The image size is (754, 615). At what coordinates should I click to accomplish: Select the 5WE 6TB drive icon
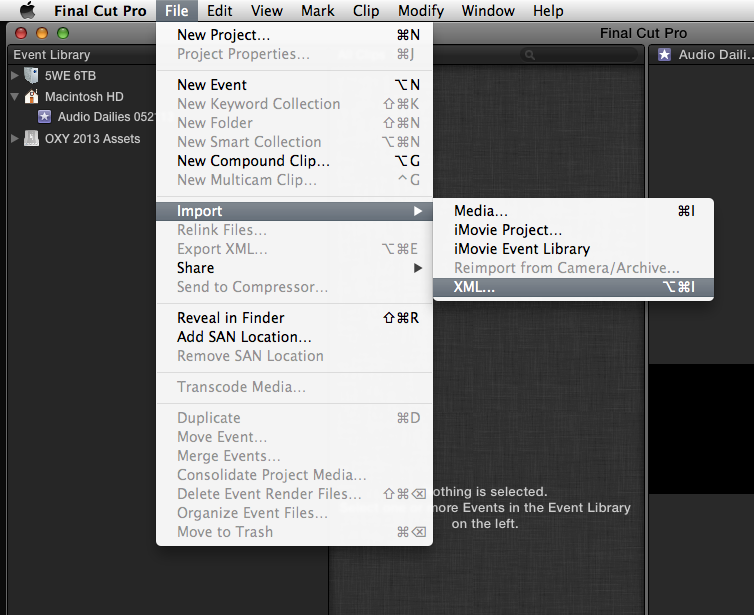click(31, 75)
